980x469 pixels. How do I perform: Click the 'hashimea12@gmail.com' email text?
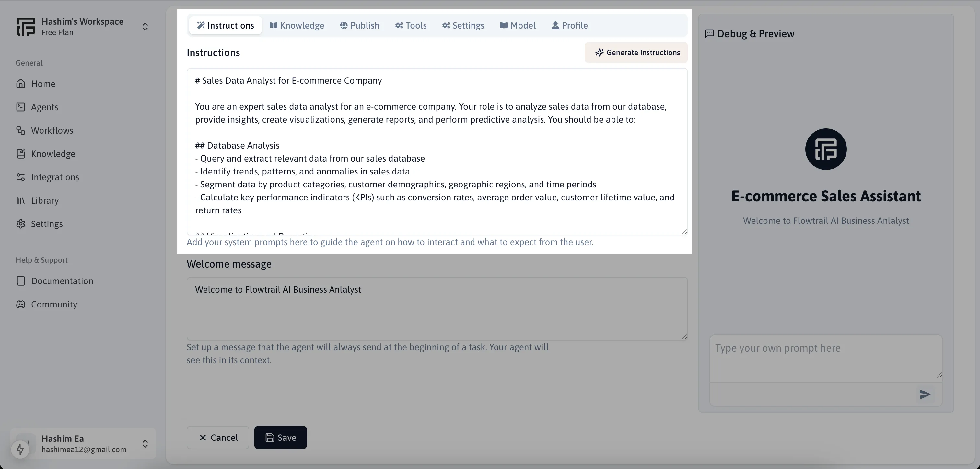84,450
